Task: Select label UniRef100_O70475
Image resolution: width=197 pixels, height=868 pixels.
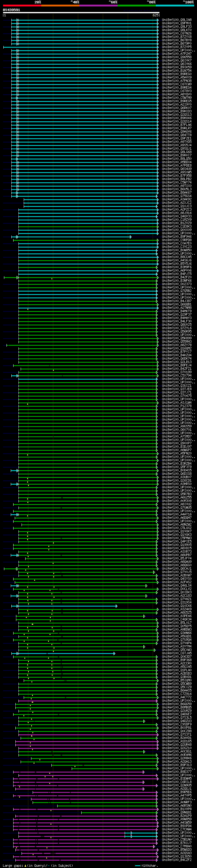Action: [177, 396]
